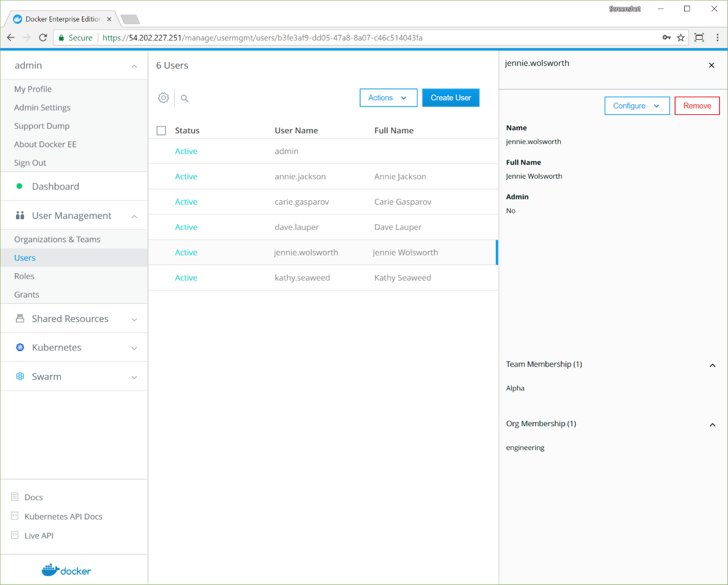Open the Actions dropdown
Screen dimensions: 728x585
coord(388,98)
